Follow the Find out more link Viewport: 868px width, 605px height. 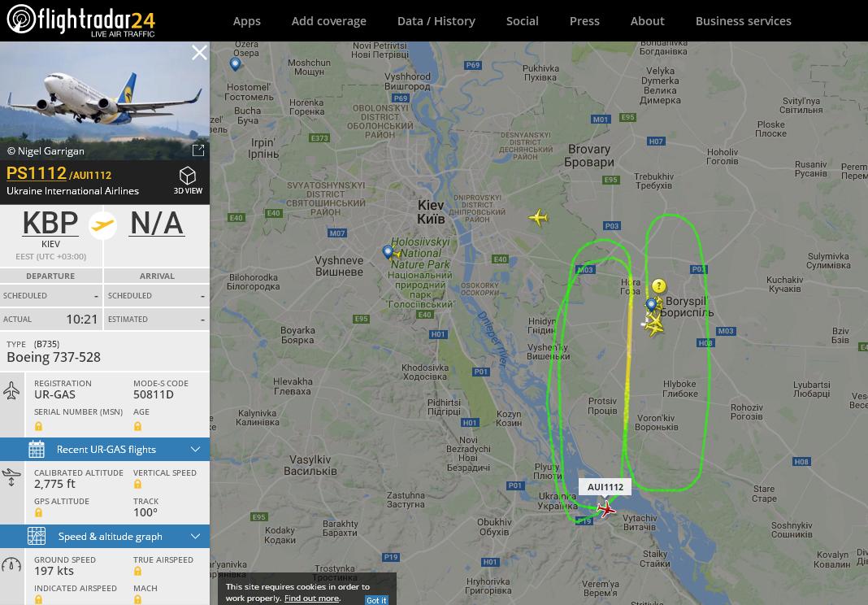(x=312, y=598)
